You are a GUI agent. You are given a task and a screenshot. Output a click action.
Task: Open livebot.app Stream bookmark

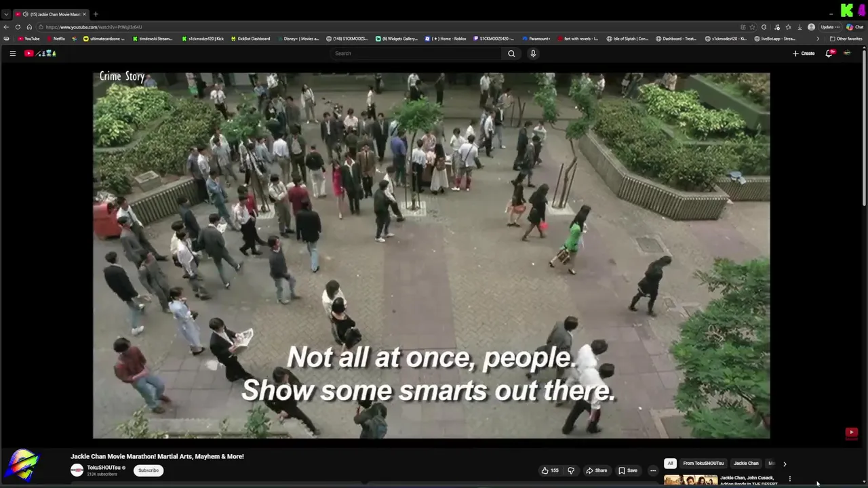(x=774, y=39)
